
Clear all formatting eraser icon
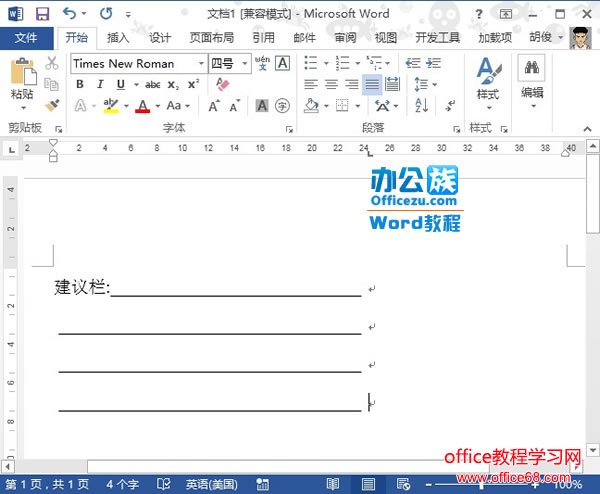point(222,84)
